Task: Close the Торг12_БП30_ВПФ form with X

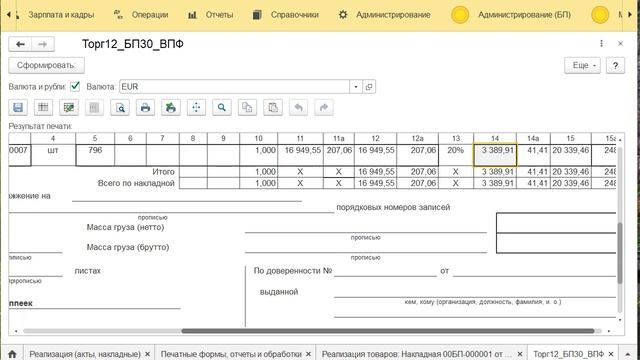Action: (620, 43)
